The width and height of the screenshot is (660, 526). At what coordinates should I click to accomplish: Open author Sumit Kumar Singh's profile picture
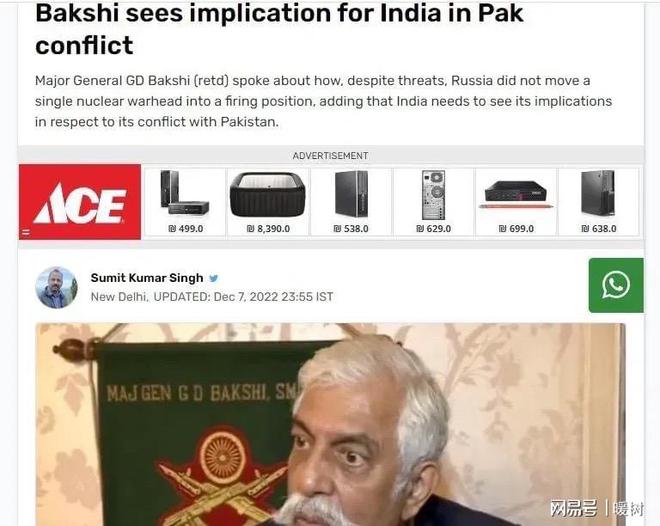[x=56, y=287]
